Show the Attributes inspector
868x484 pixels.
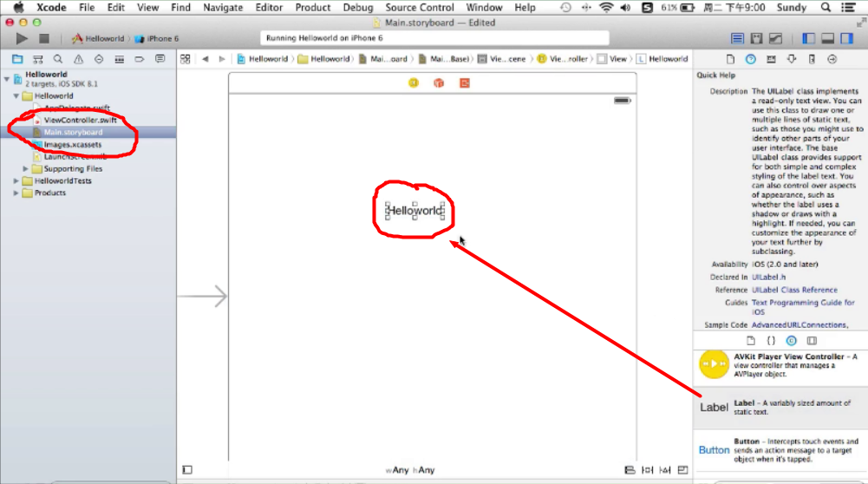(x=792, y=59)
